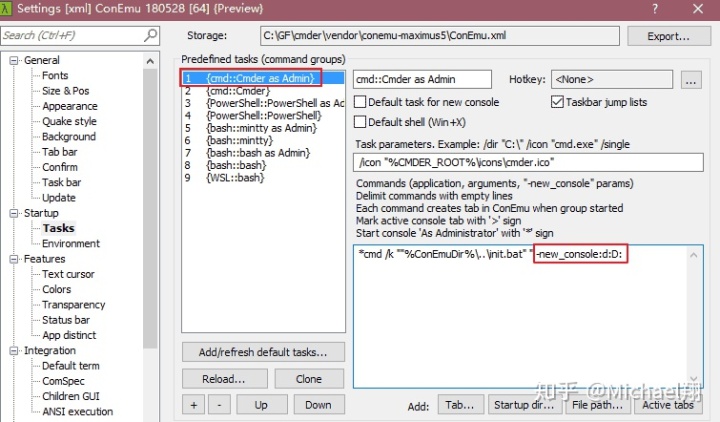Move task Up in list
720x422 pixels.
[x=261, y=405]
